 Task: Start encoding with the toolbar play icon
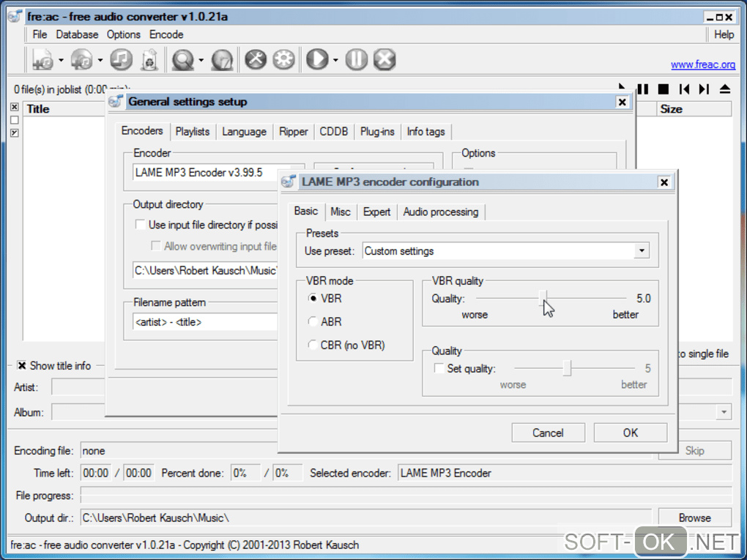(x=316, y=59)
